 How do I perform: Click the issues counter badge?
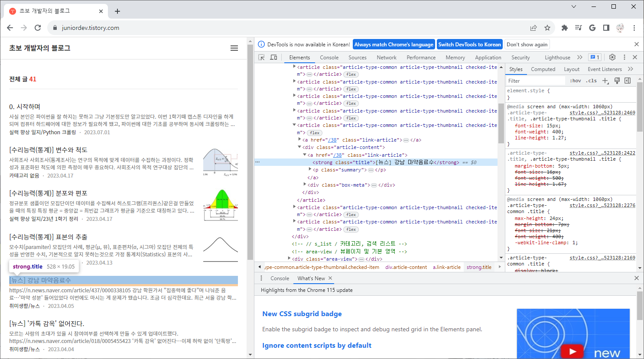point(595,57)
